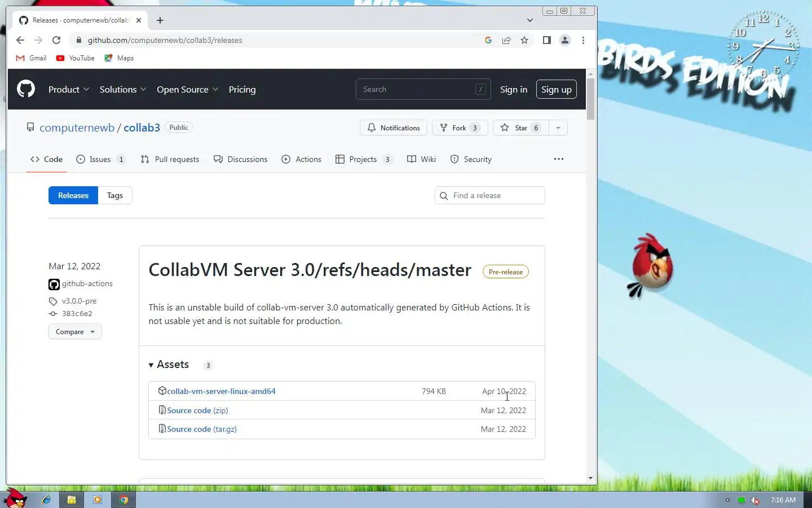Open the Gmail bookmark
812x508 pixels.
tap(31, 58)
